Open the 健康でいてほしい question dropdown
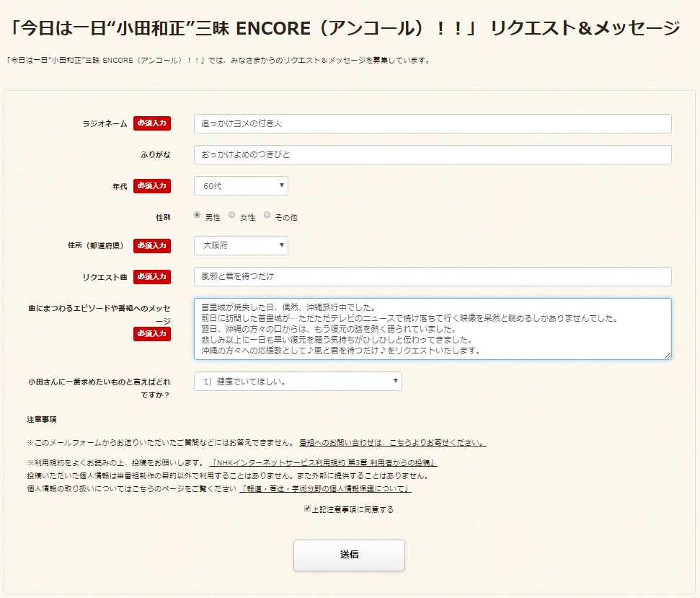Screen dimensions: 700x598 [298, 382]
